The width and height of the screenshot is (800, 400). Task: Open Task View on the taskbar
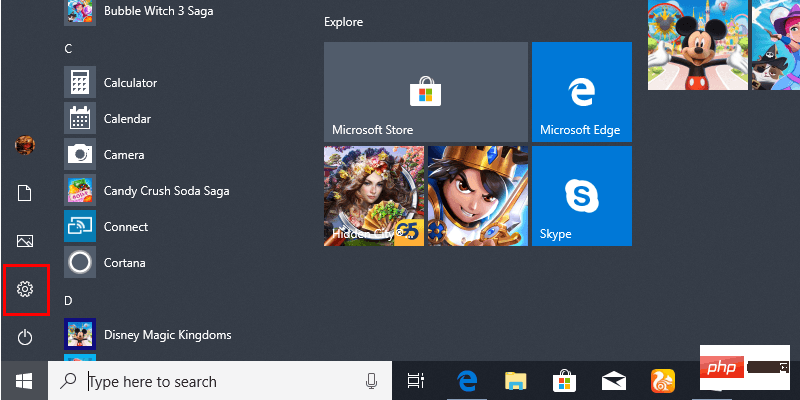[x=416, y=381]
